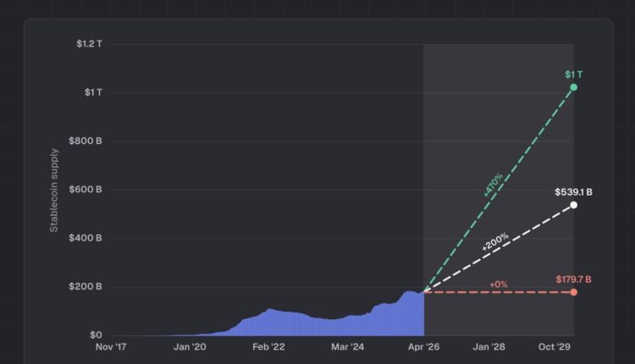Click the $400 B y-axis label
Viewport: 635px width, 364px height.
click(x=87, y=238)
